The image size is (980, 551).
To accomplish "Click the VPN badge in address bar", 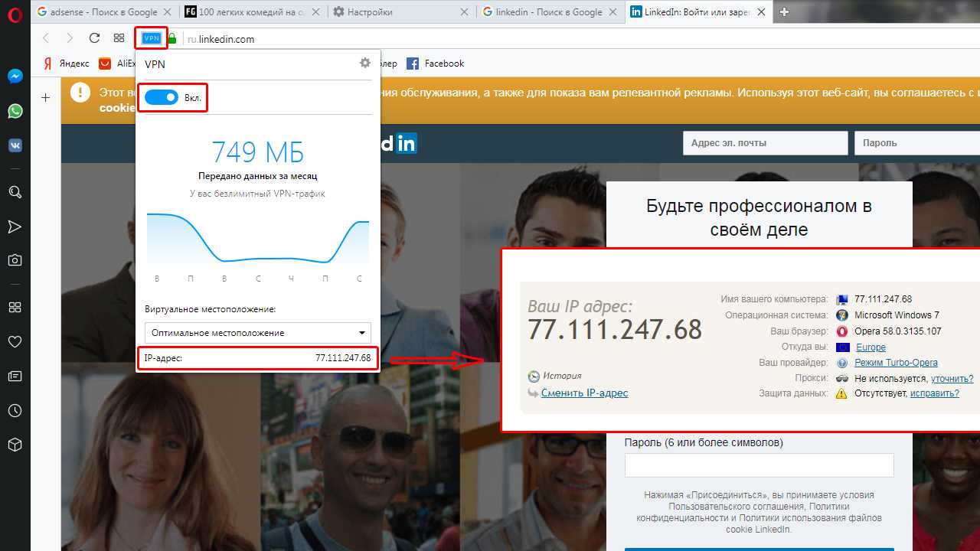I will (x=152, y=38).
